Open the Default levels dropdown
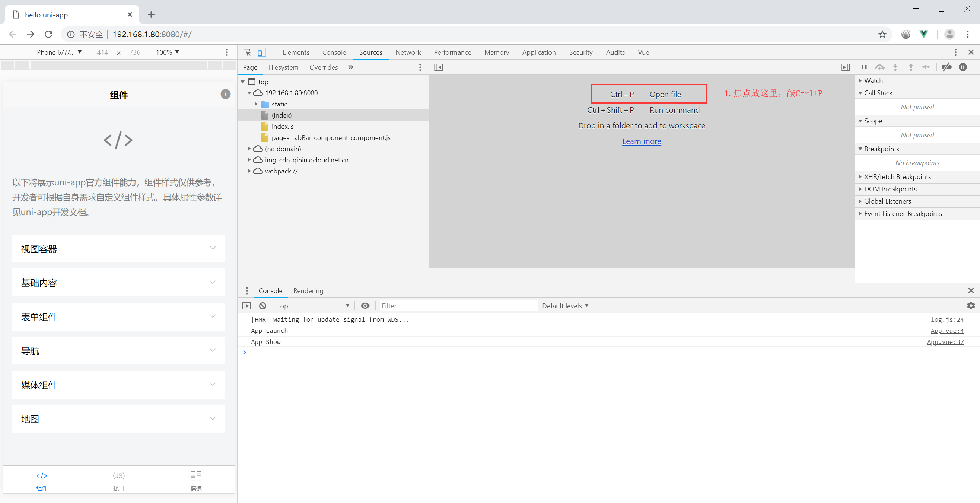980x503 pixels. click(564, 306)
